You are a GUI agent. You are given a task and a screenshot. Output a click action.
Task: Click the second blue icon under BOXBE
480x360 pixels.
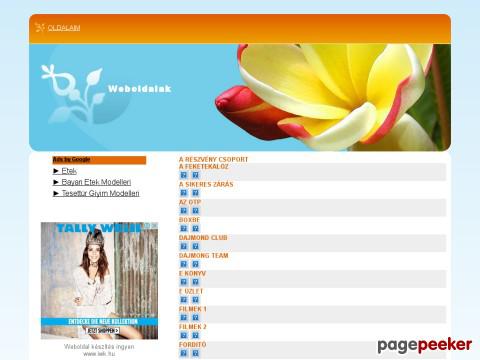(196, 228)
